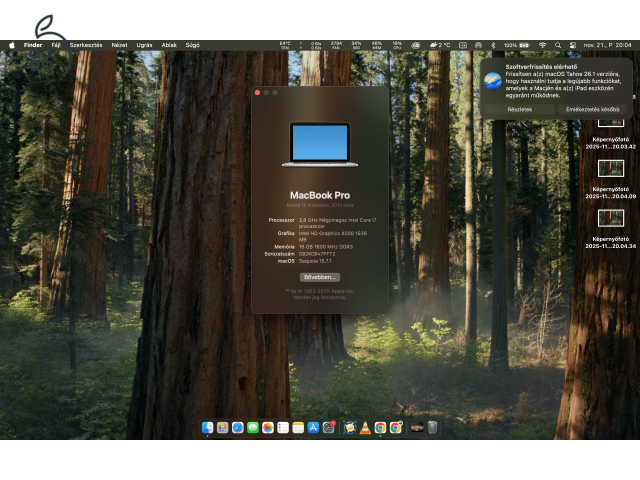Open the Finder menu

[x=33, y=45]
